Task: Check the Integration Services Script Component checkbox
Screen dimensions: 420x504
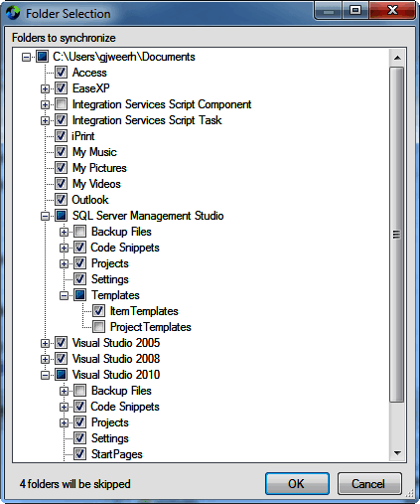Action: coord(61,104)
